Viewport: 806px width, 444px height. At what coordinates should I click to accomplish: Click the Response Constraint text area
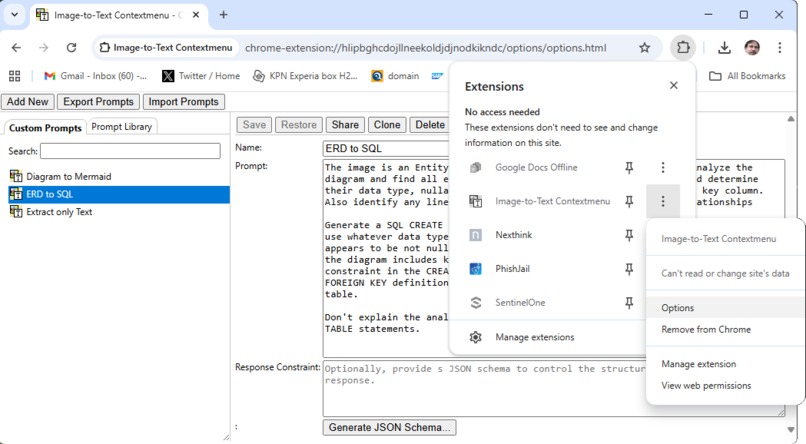click(483, 390)
